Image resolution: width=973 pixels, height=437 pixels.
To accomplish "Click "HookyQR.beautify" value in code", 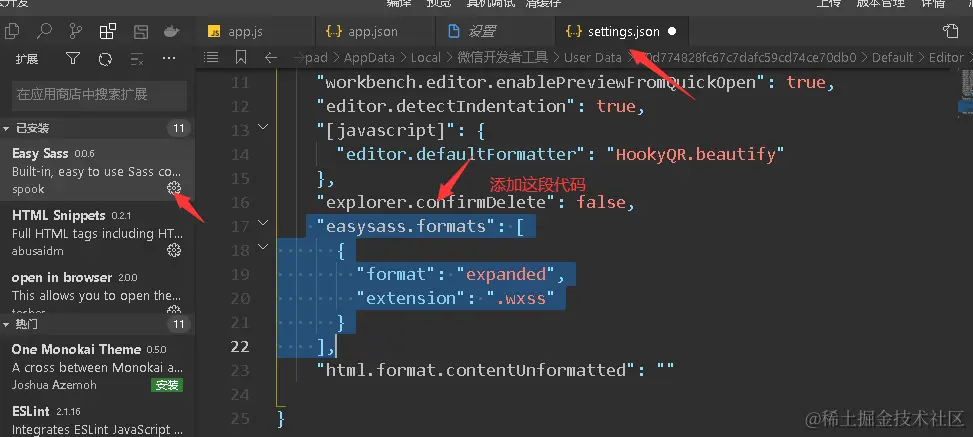I will coord(695,154).
